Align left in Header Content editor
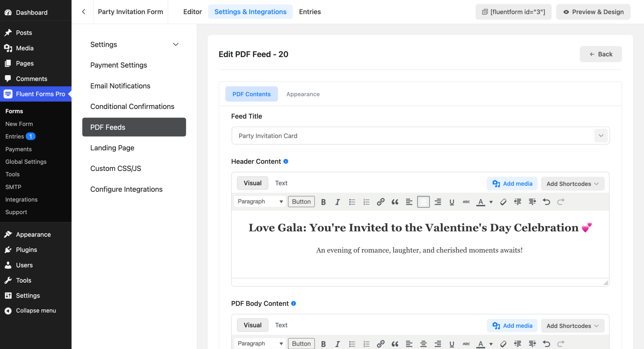Image resolution: width=644 pixels, height=349 pixels. point(409,202)
